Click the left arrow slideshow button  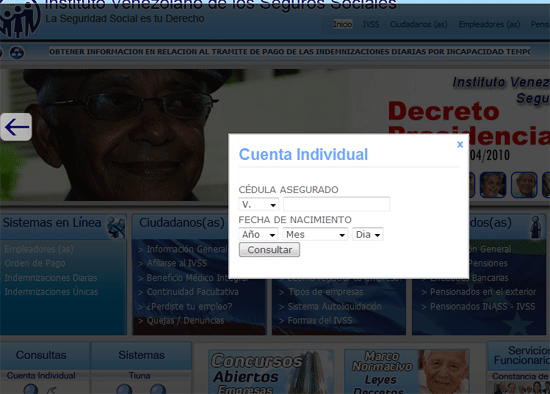[x=16, y=127]
